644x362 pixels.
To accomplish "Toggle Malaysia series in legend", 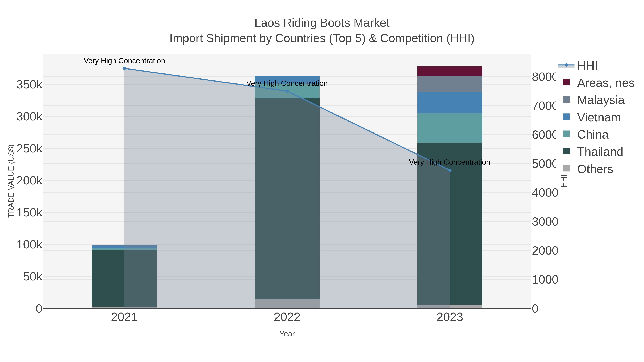I will click(594, 100).
